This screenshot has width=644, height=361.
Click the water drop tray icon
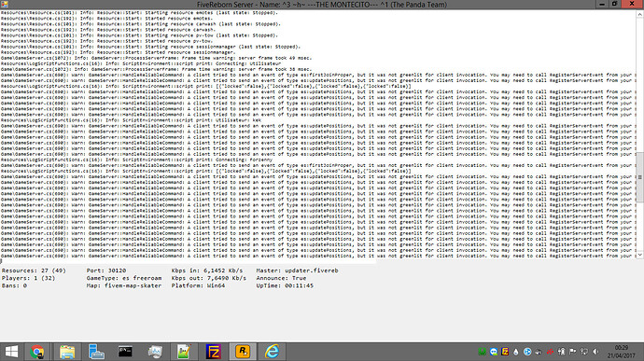pyautogui.click(x=516, y=352)
